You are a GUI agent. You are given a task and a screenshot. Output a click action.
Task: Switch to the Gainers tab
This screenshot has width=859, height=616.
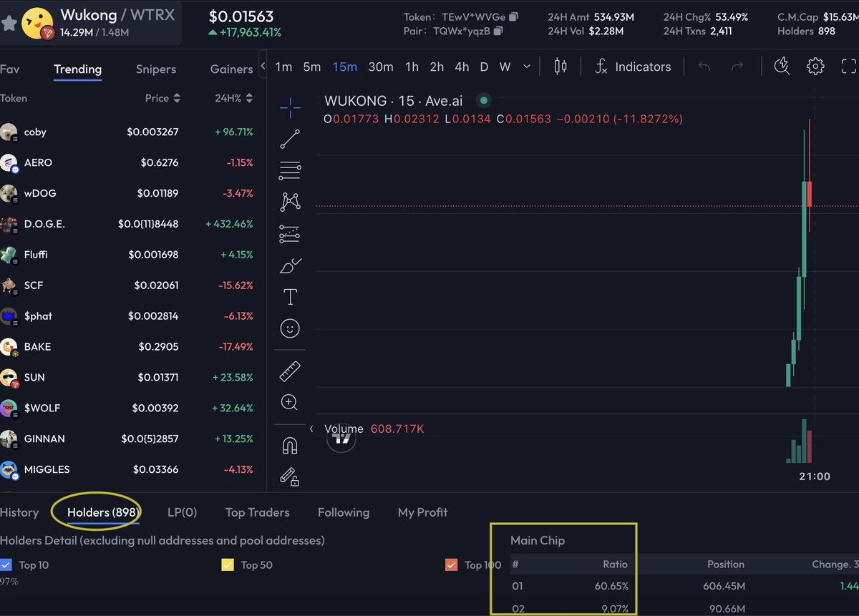[231, 69]
